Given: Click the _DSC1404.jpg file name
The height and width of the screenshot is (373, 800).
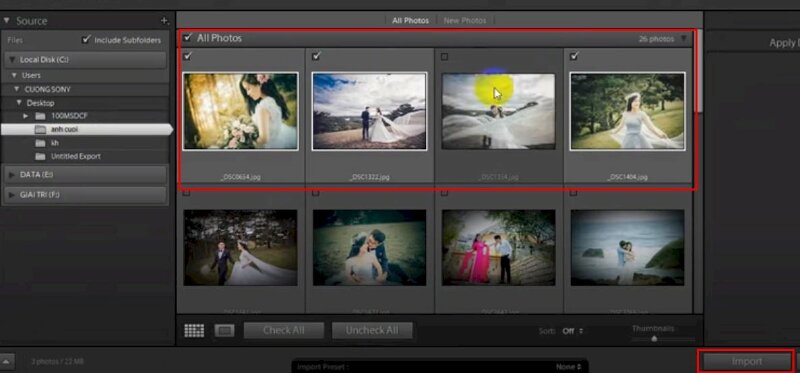Looking at the screenshot, I should [x=628, y=178].
